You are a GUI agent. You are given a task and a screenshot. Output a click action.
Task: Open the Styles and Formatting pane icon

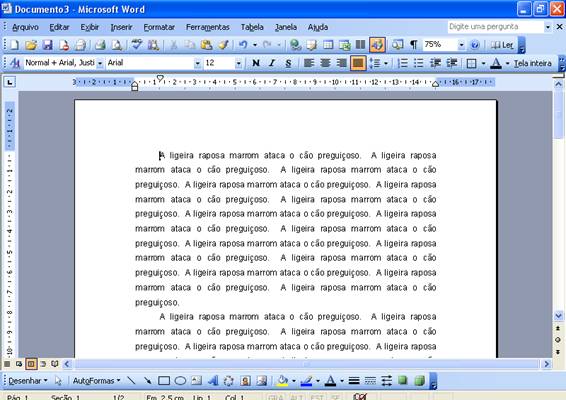coord(15,63)
